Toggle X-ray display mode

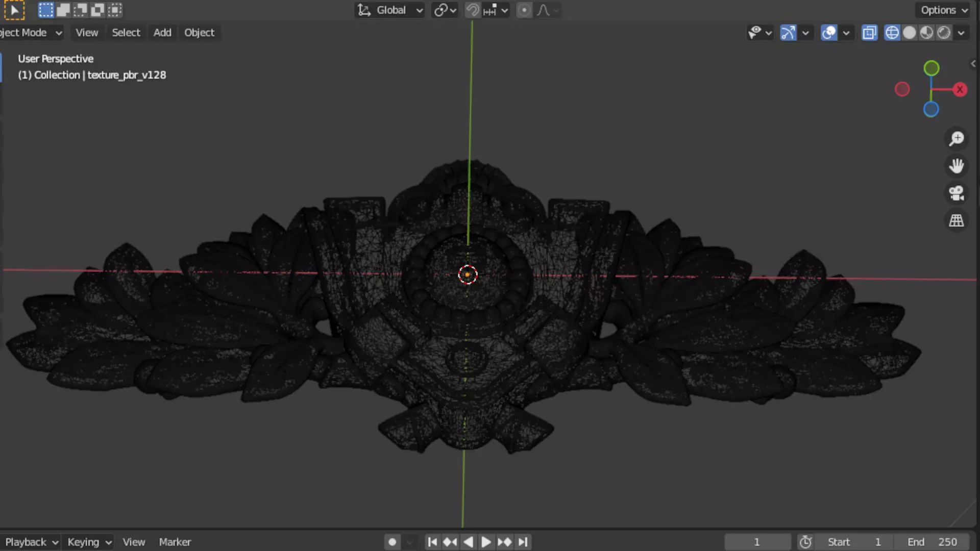click(x=869, y=33)
